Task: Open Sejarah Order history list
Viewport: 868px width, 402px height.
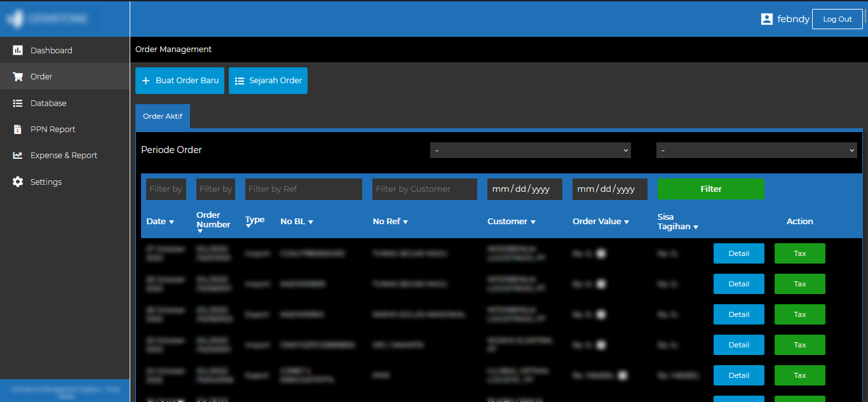Action: [268, 81]
